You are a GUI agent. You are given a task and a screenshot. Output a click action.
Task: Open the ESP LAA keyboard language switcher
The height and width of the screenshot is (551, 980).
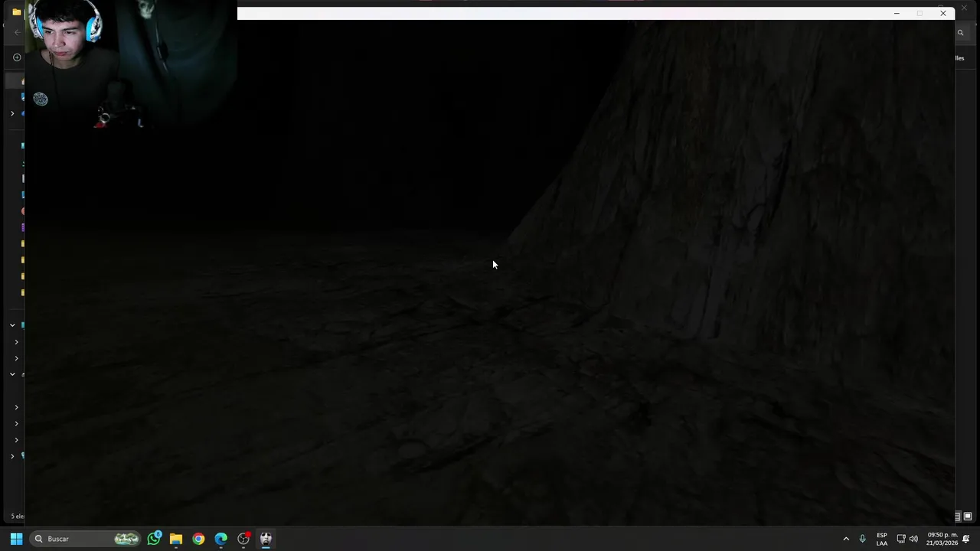[x=882, y=539]
